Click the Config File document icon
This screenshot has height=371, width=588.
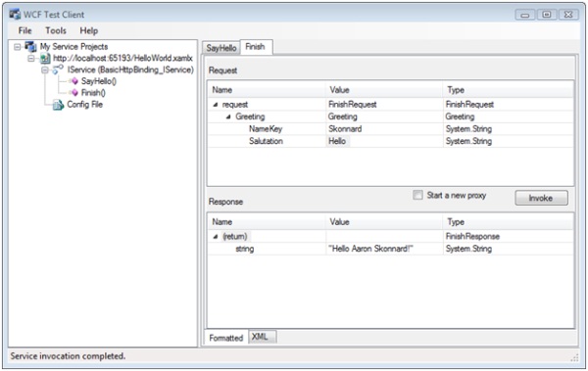click(x=58, y=105)
